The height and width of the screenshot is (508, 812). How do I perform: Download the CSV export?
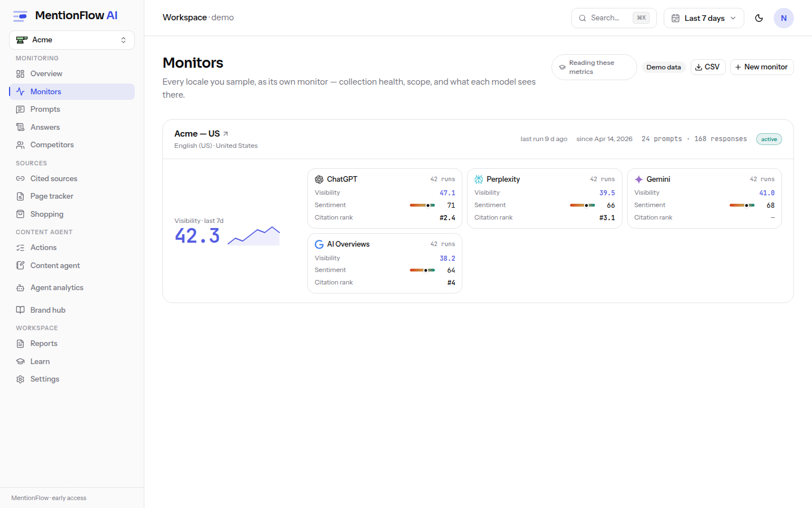tap(708, 67)
